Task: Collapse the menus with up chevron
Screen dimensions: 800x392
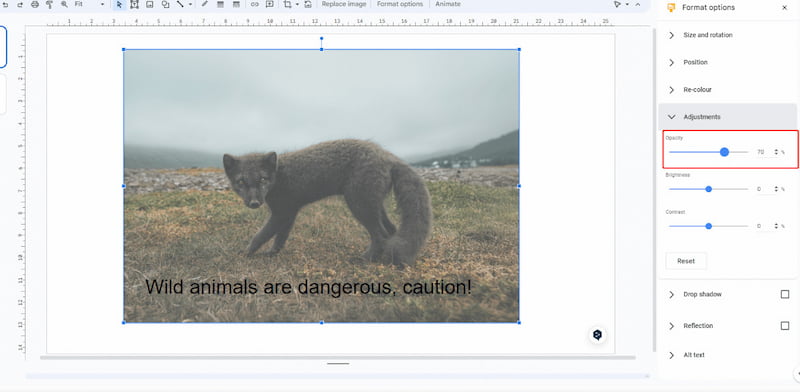Action: (638, 4)
